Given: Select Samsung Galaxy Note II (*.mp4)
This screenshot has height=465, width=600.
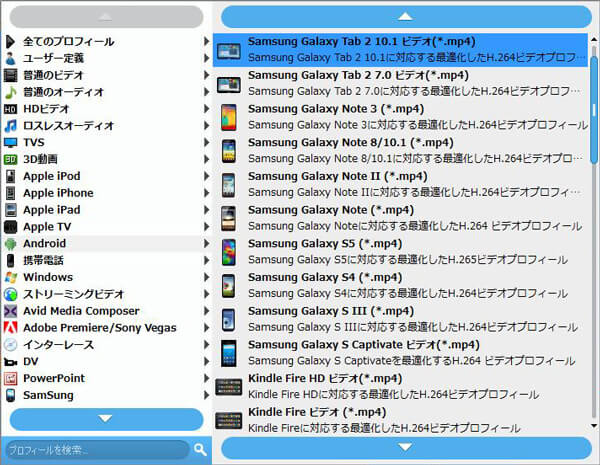Looking at the screenshot, I should (x=400, y=185).
